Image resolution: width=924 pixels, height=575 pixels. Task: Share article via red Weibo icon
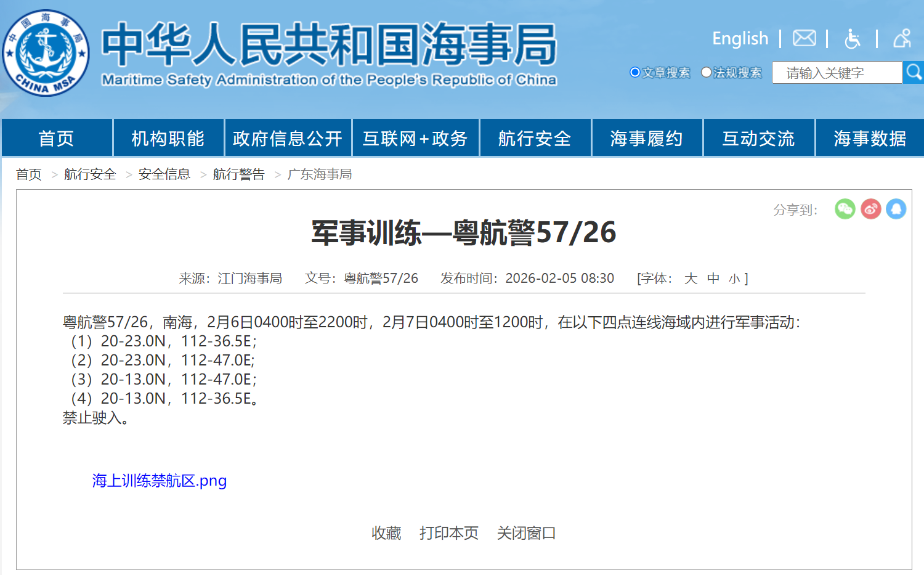(x=870, y=209)
